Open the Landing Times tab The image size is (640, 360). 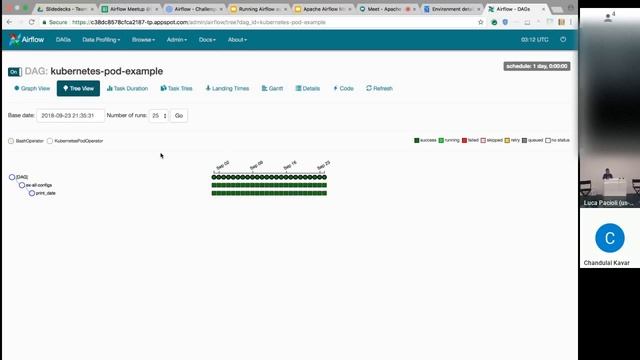pos(227,89)
